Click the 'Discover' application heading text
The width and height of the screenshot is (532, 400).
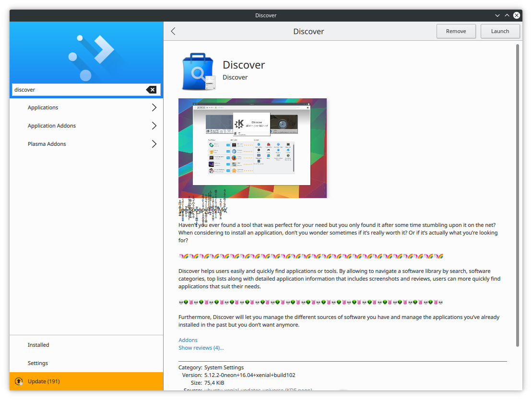(x=244, y=65)
